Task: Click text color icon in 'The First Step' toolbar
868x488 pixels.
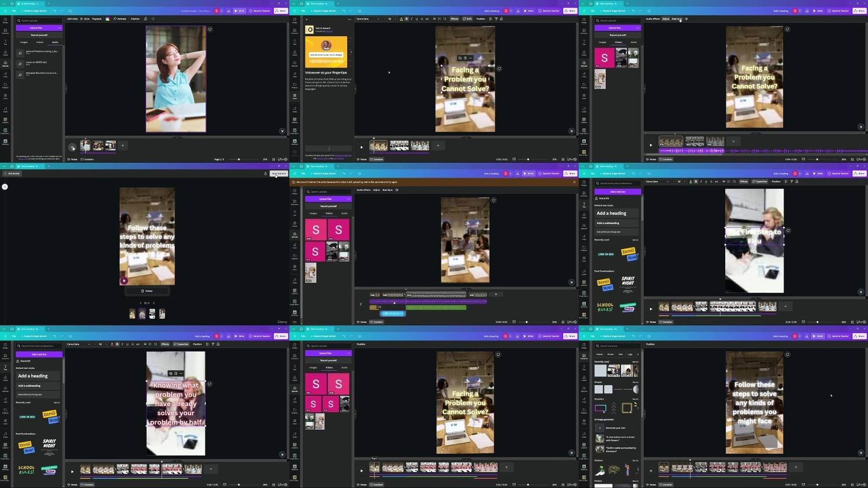Action: (691, 181)
